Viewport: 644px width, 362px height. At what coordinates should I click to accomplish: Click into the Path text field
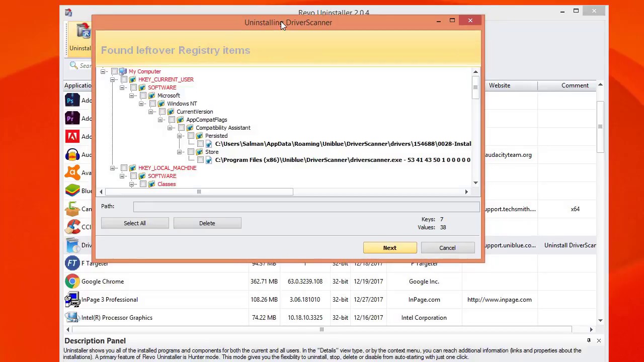pyautogui.click(x=306, y=206)
